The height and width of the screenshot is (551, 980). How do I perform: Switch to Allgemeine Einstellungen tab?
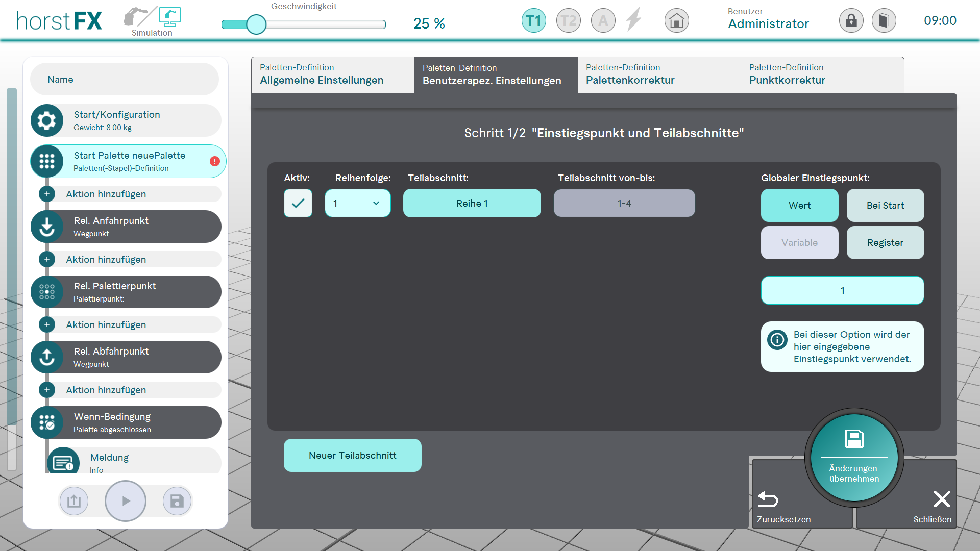pos(332,75)
